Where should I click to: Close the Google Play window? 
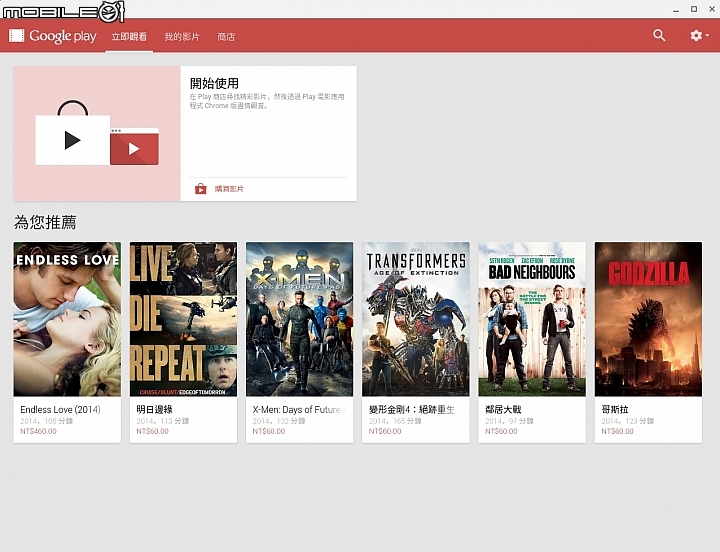pos(711,9)
